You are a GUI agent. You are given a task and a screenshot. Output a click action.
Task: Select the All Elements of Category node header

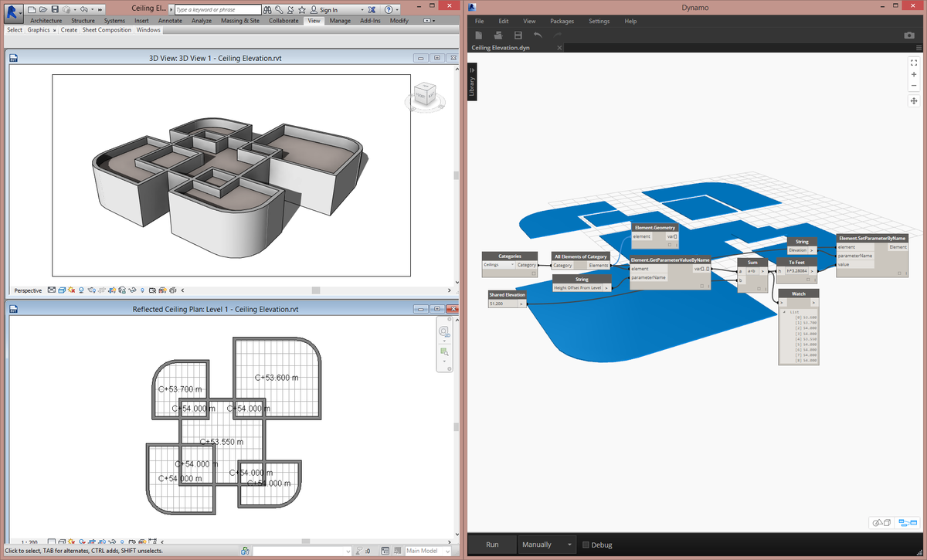click(581, 256)
